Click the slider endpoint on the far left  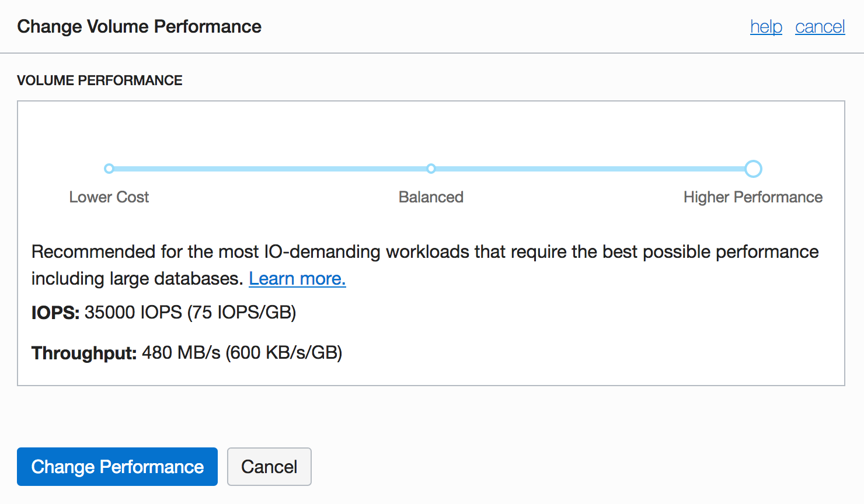point(109,169)
